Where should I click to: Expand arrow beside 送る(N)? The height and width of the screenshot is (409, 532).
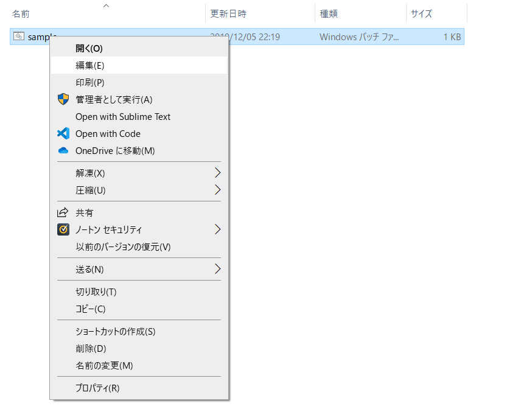pos(217,269)
